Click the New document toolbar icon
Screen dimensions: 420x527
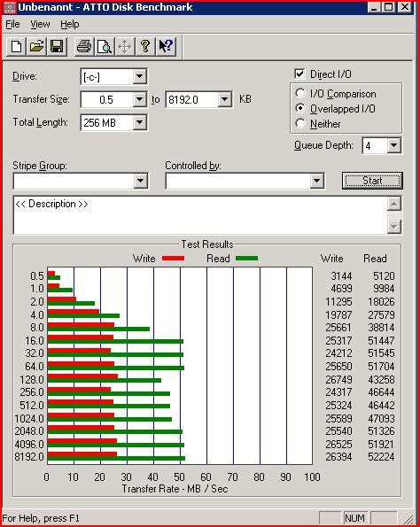pos(17,46)
